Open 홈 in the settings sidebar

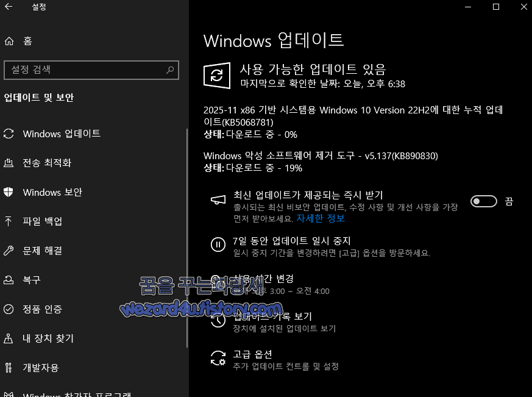click(x=27, y=41)
